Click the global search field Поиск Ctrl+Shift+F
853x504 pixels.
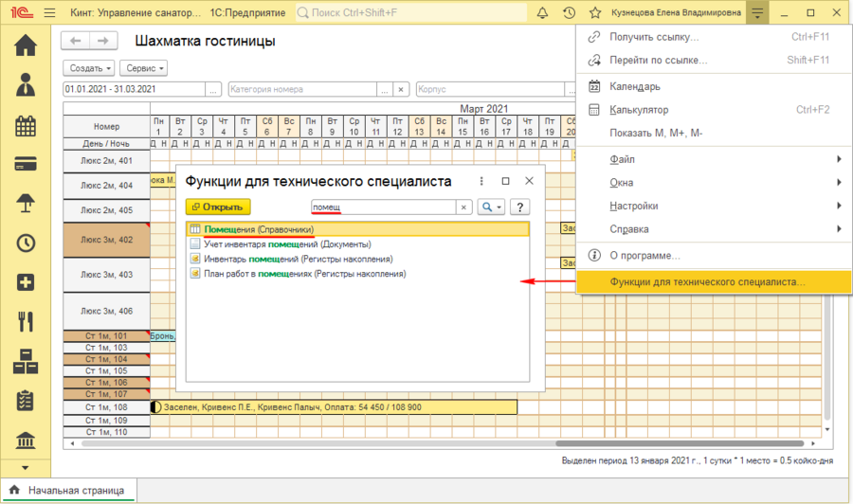click(411, 12)
